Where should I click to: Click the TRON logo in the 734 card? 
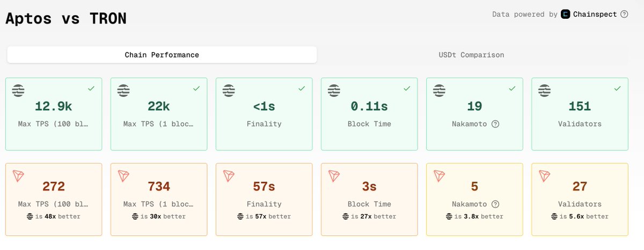pos(124,176)
